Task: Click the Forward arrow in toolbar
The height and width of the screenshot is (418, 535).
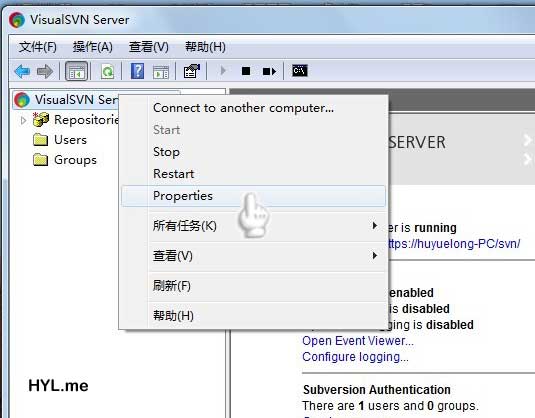Action: (x=45, y=71)
